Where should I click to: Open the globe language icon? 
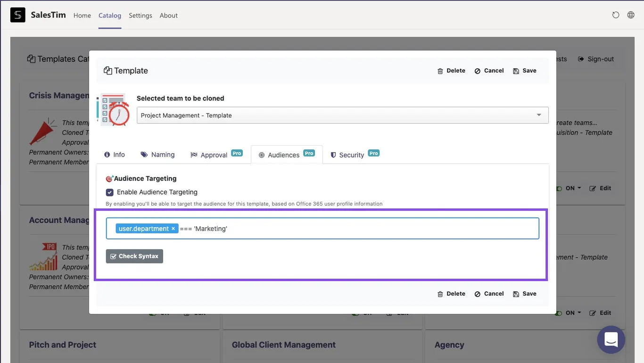tap(631, 15)
